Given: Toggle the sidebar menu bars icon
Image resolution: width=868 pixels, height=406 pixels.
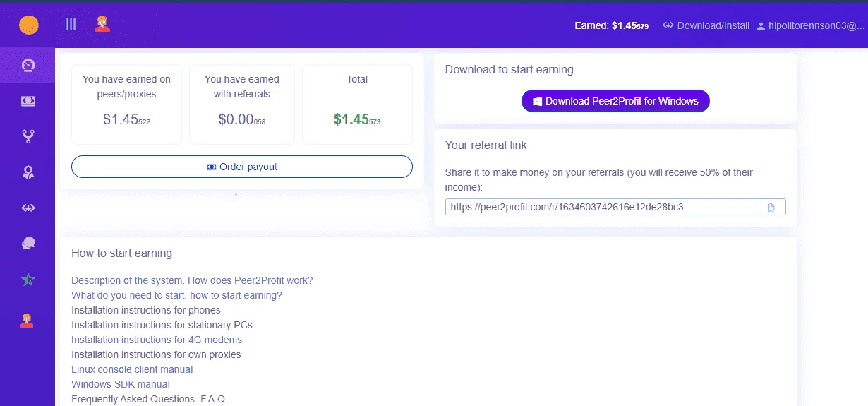Looking at the screenshot, I should click(71, 25).
